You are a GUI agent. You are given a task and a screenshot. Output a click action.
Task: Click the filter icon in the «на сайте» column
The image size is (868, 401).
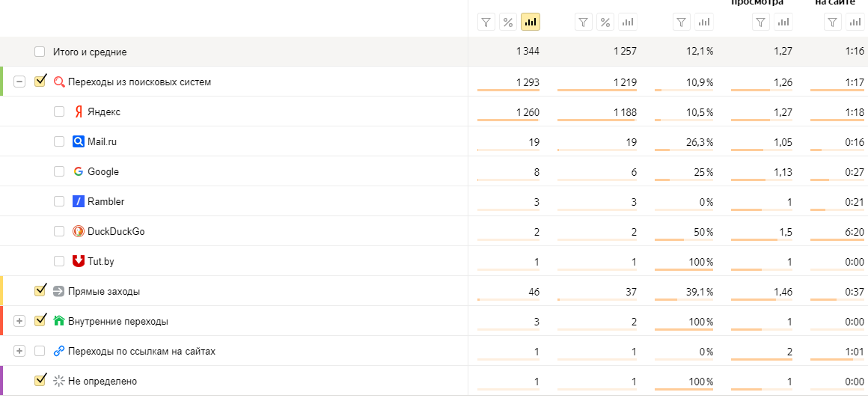(832, 22)
